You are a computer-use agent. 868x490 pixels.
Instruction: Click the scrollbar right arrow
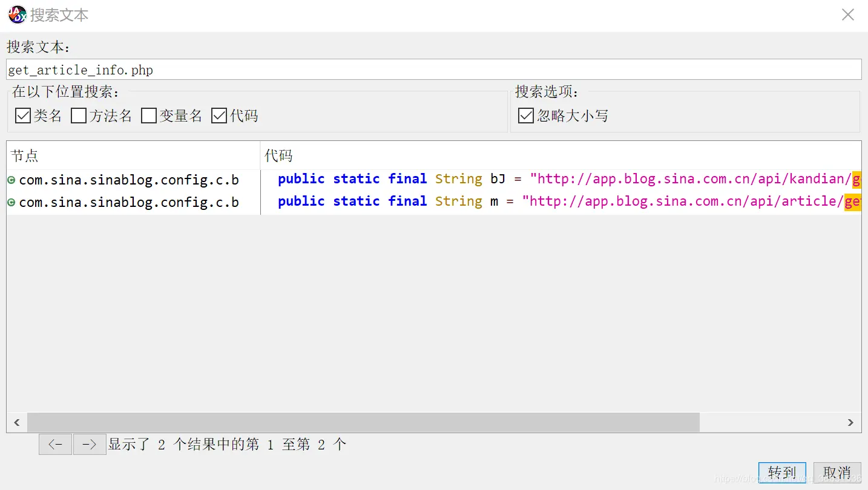pyautogui.click(x=850, y=422)
